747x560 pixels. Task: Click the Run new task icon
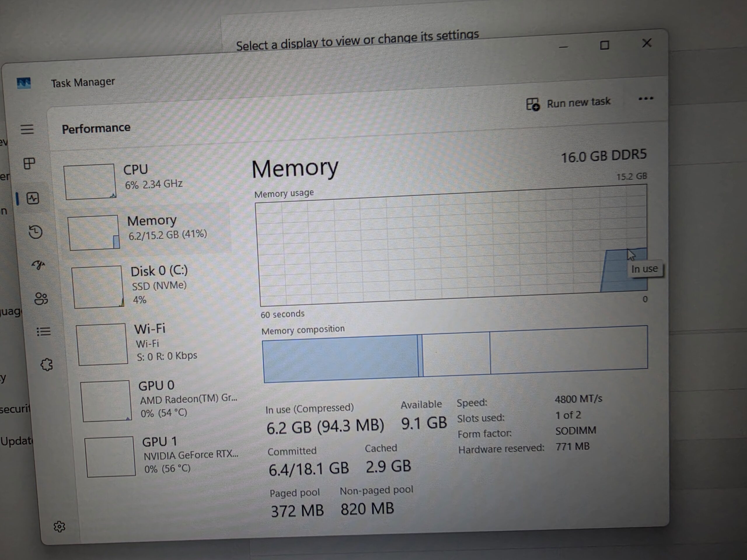click(x=533, y=104)
